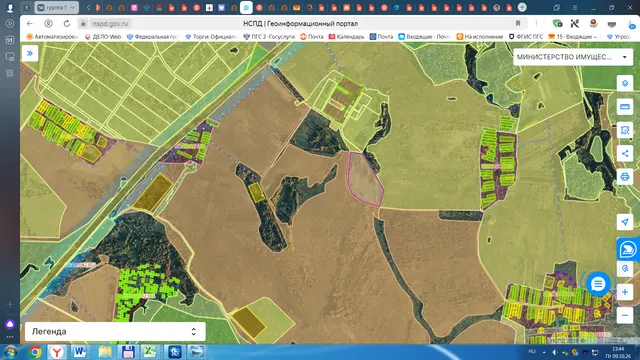Launch Google Chrome from taskbar
640x360 pixels.
pos(35,352)
